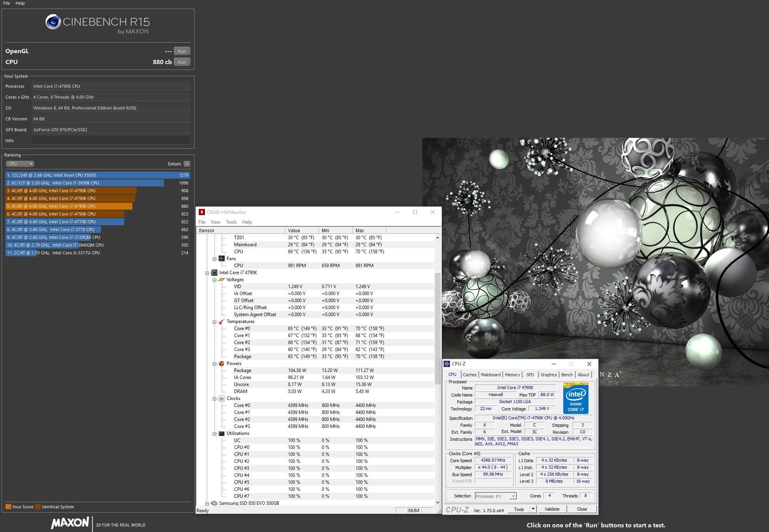Viewport: 769px width, 532px height.
Task: Open the View menu in HWMonitor
Action: pos(215,222)
